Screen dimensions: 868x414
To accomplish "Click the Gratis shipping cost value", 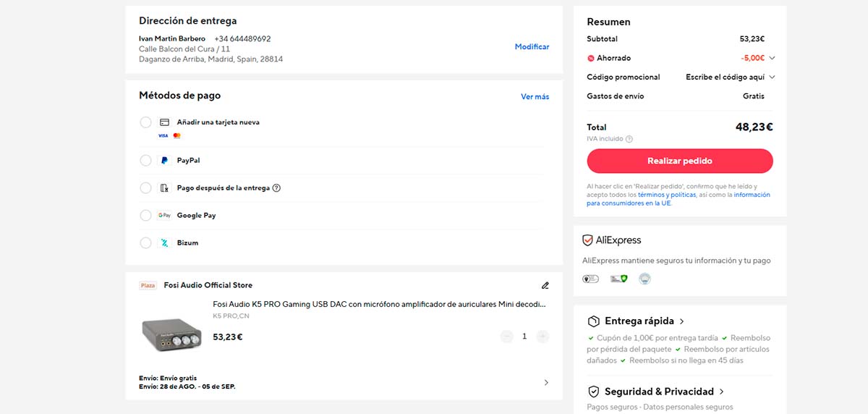I will pyautogui.click(x=754, y=96).
